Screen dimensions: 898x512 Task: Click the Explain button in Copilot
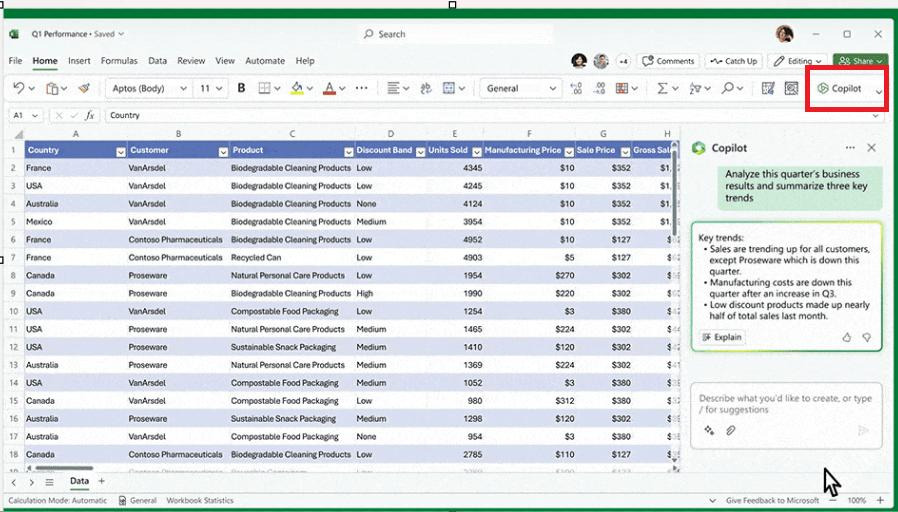click(722, 337)
